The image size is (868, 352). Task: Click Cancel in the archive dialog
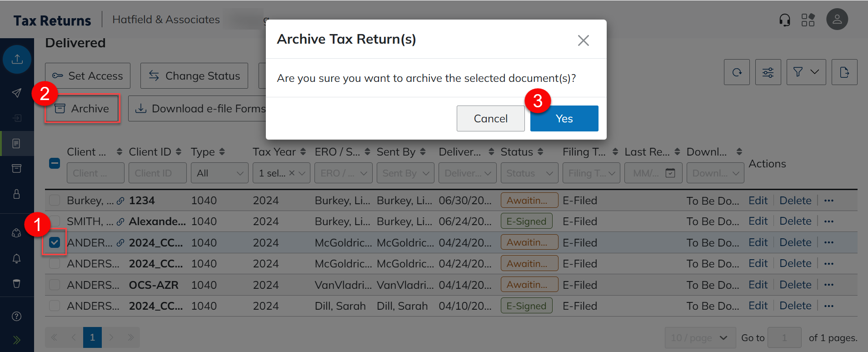click(490, 119)
